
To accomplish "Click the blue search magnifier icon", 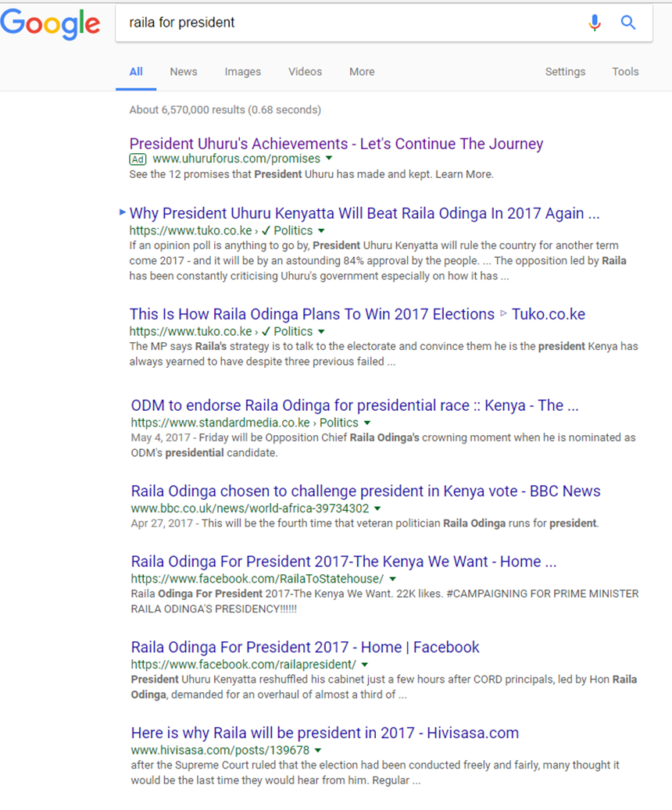I will (628, 22).
